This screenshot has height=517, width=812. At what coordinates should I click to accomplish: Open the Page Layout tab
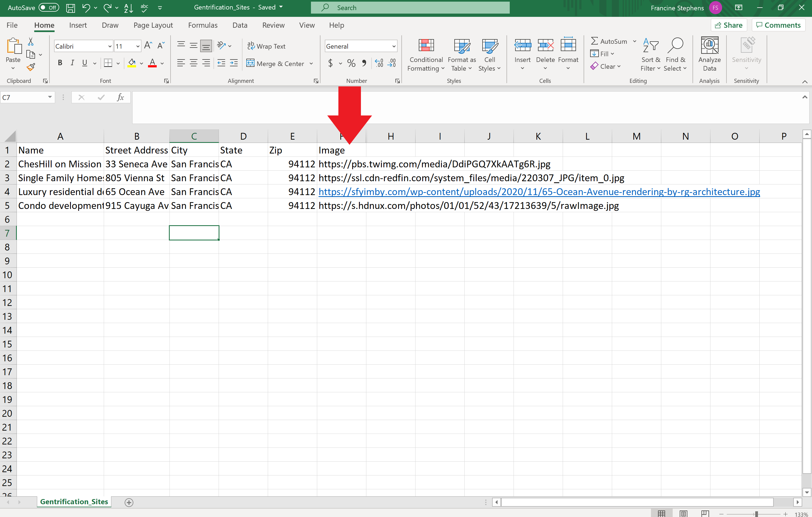[153, 25]
